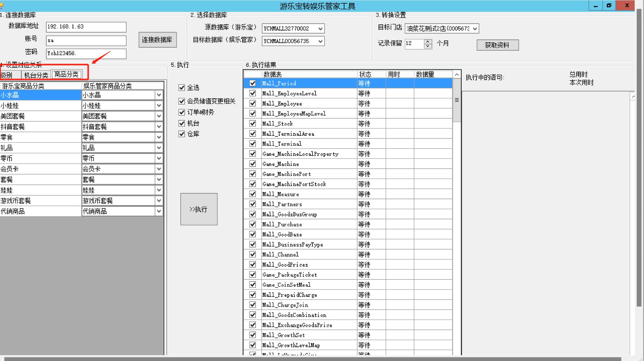This screenshot has width=644, height=361.
Task: Open the 小娃娃 category mapping dropdown
Action: pos(159,106)
